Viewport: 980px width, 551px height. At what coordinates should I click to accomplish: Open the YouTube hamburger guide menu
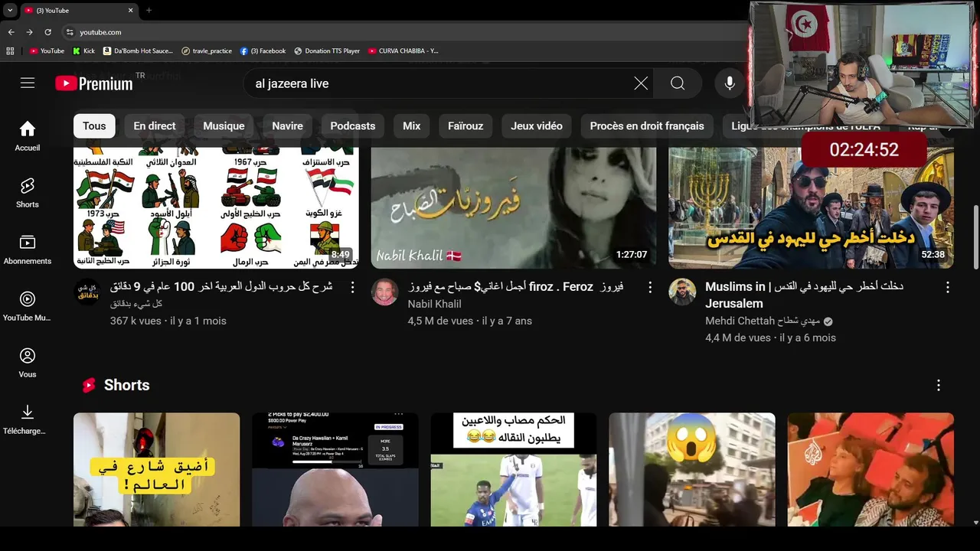point(28,83)
